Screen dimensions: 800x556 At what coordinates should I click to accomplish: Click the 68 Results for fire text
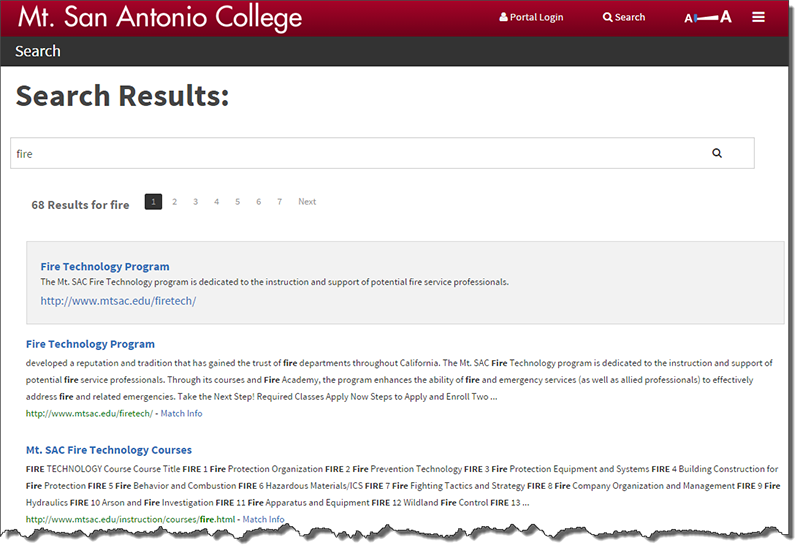click(x=80, y=205)
